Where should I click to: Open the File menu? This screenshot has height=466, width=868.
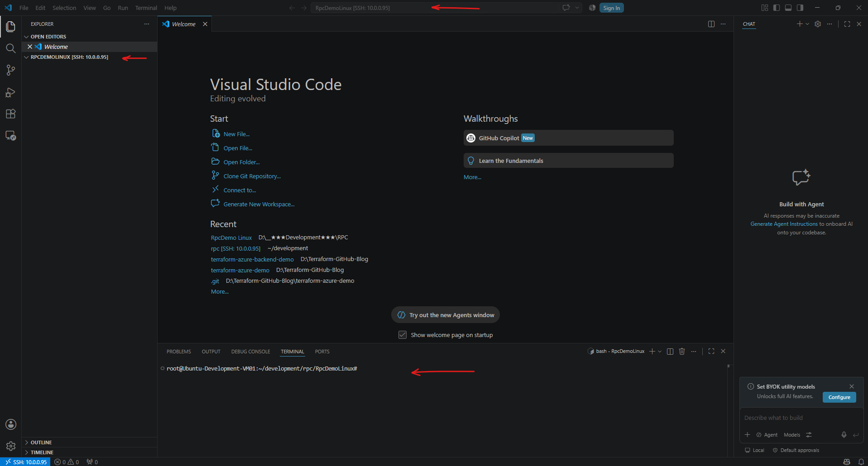tap(24, 8)
